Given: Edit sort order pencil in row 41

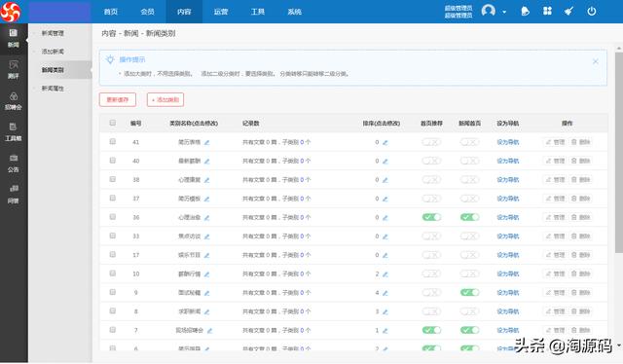Looking at the screenshot, I should point(385,142).
